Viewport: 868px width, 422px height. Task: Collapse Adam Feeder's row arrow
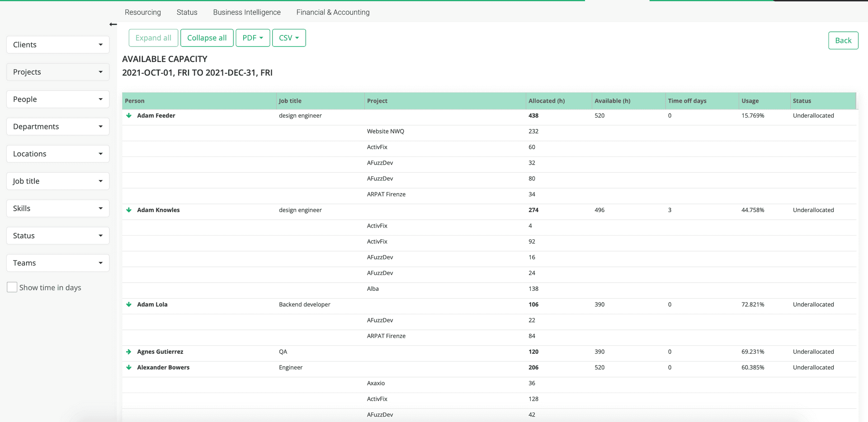(x=129, y=116)
